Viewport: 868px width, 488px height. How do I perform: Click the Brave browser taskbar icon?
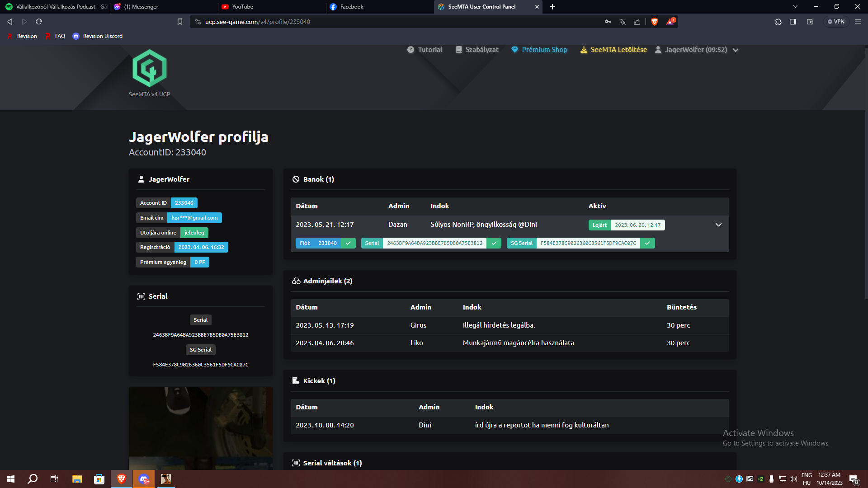coord(121,479)
